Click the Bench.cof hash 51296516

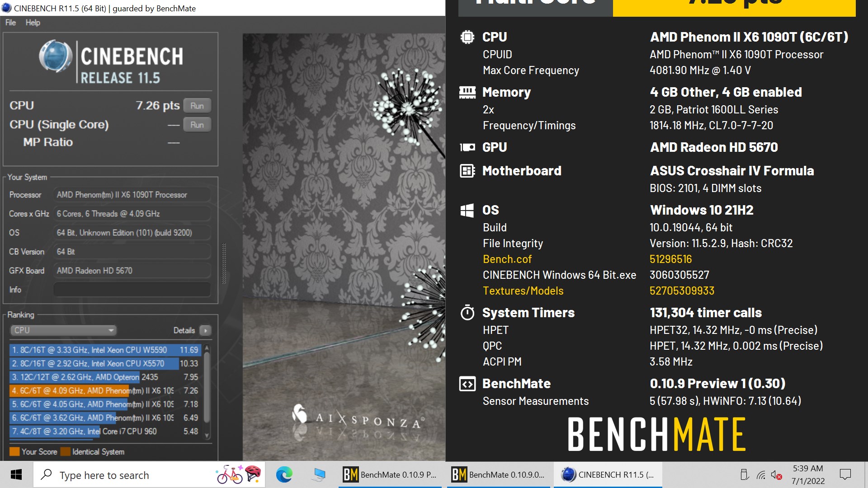click(670, 259)
